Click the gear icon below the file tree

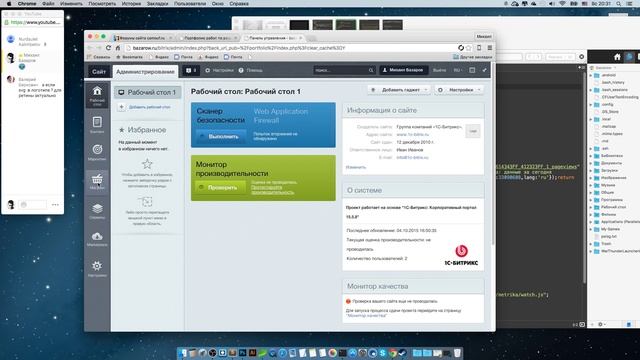(600, 324)
